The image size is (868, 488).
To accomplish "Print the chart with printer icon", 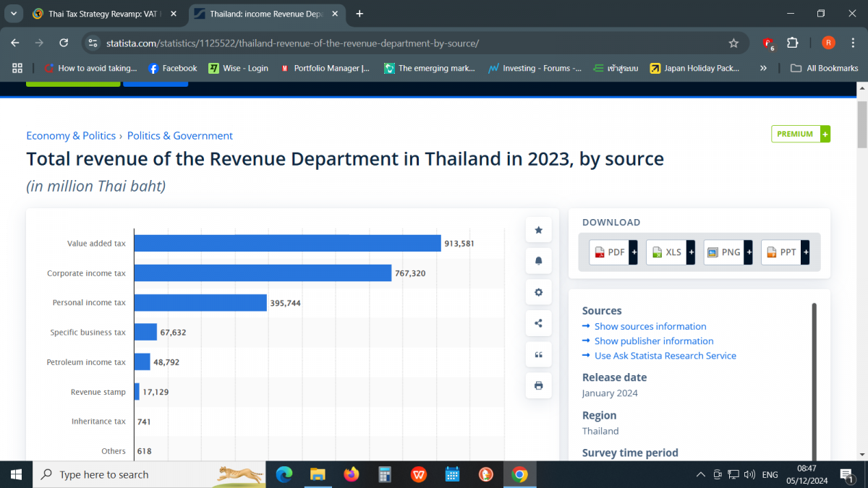I will (538, 385).
